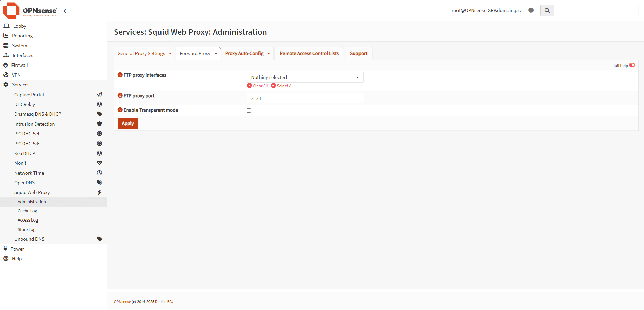Click the Network Time clock icon
The image size is (644, 310).
tap(99, 173)
